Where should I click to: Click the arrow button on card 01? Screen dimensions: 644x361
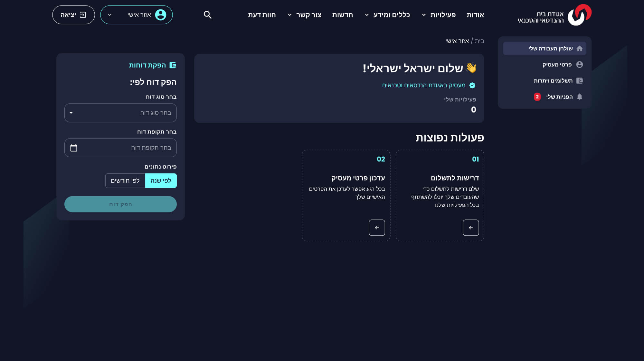coord(470,228)
